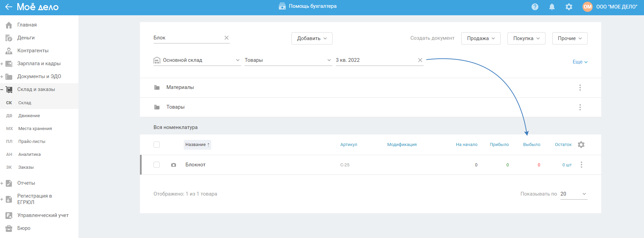
Task: Open the Товары folder row
Action: tap(176, 107)
